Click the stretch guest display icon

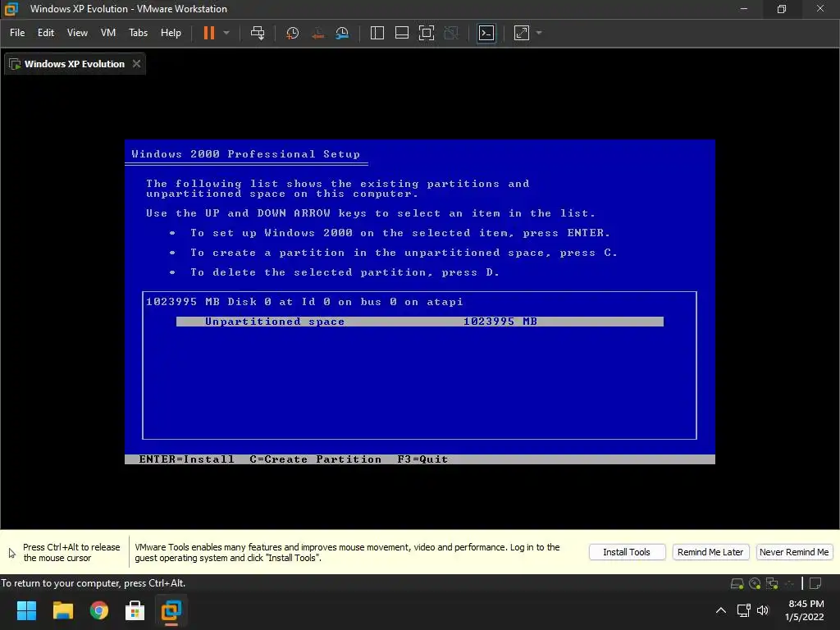[521, 33]
